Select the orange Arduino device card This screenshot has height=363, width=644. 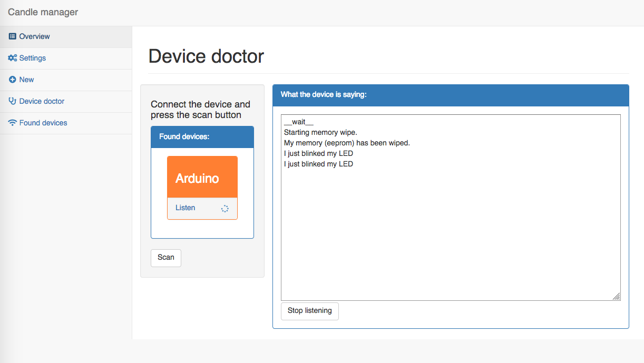point(202,188)
